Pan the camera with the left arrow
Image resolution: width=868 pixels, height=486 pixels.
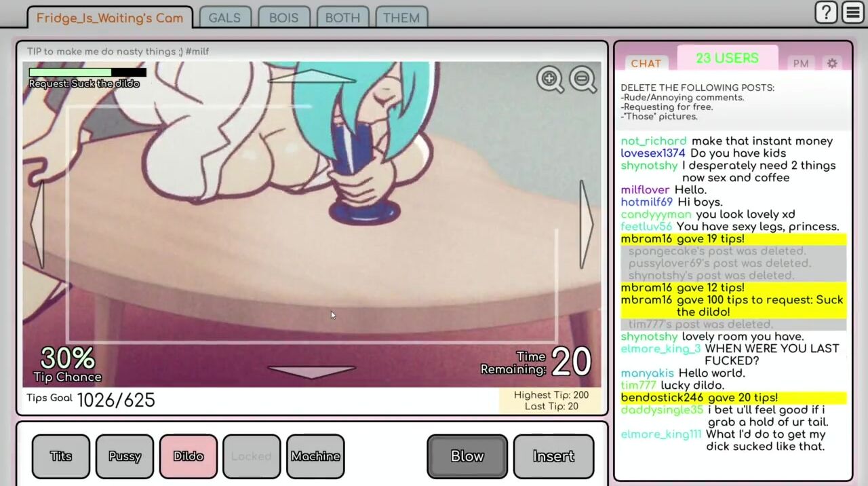point(37,225)
